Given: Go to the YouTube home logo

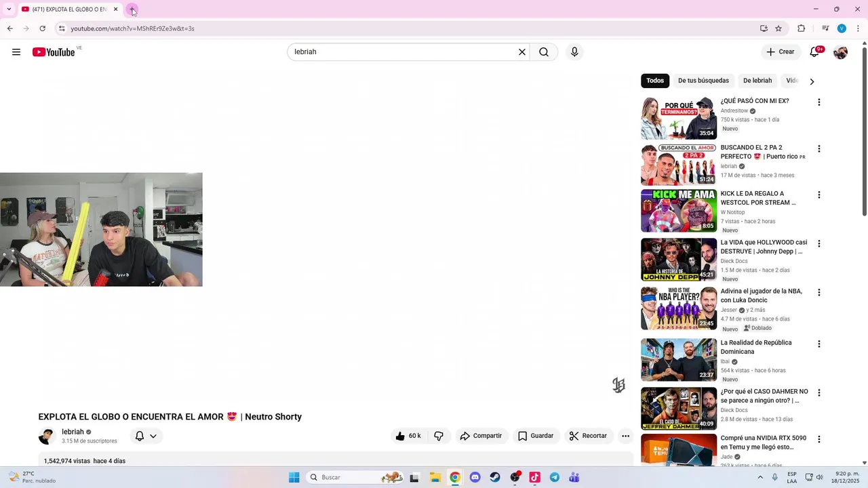Looking at the screenshot, I should coord(54,52).
